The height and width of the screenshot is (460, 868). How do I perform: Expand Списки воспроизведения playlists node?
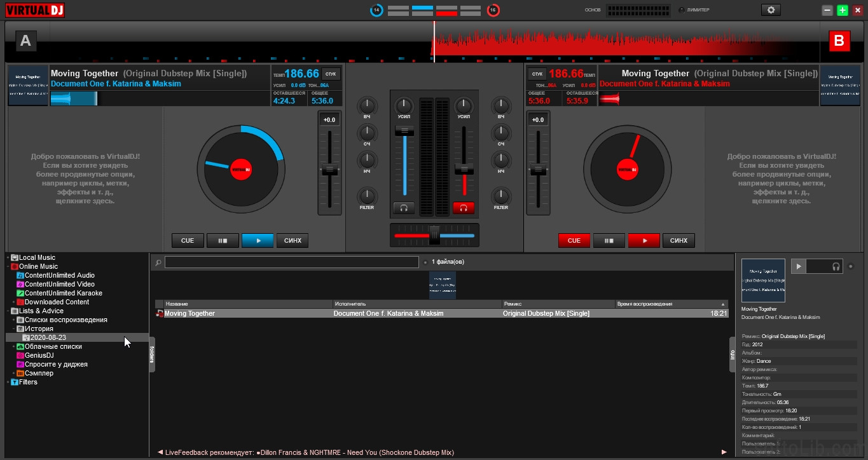pos(13,320)
